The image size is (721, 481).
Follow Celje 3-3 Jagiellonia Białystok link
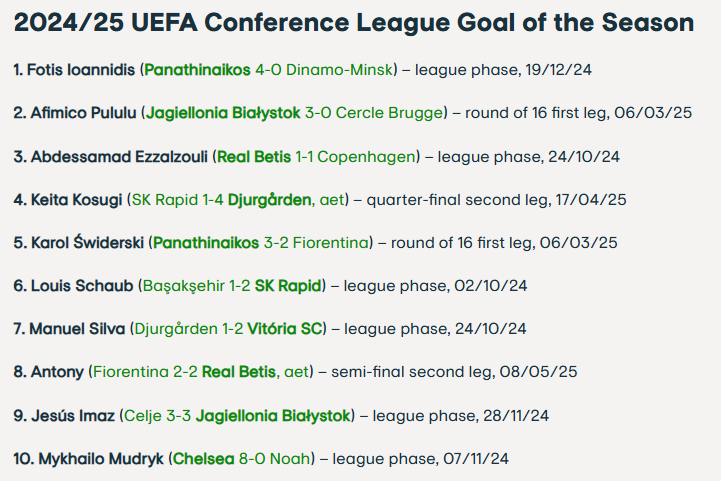(x=237, y=416)
